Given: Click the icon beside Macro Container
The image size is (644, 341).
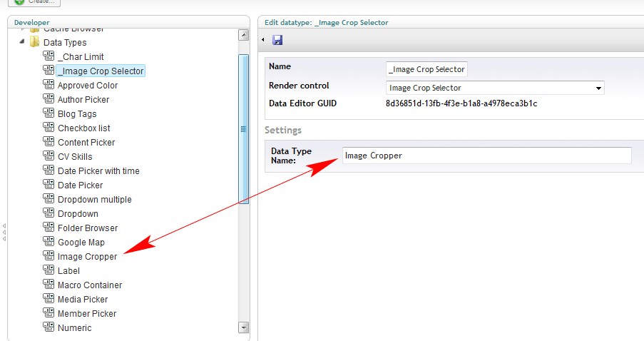Looking at the screenshot, I should click(48, 285).
